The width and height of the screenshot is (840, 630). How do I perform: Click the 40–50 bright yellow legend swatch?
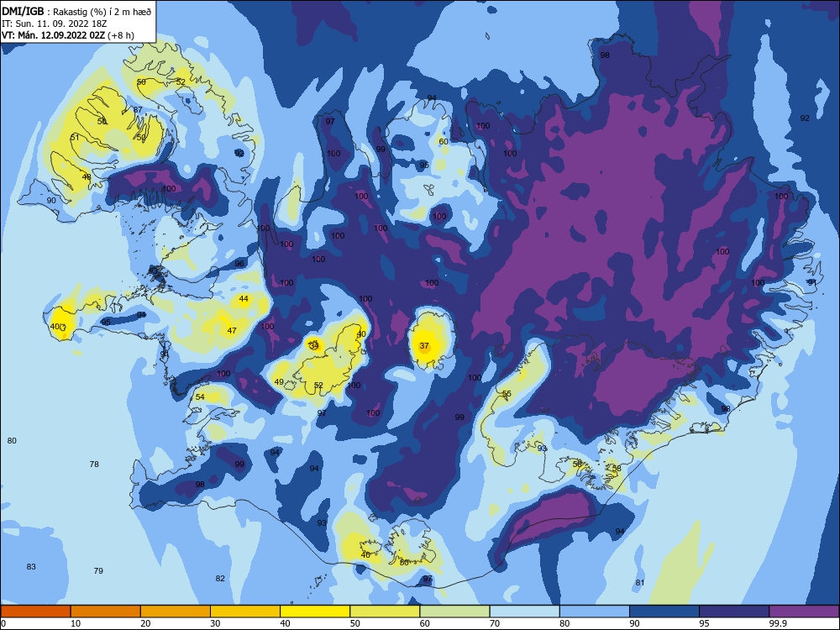pos(315,612)
